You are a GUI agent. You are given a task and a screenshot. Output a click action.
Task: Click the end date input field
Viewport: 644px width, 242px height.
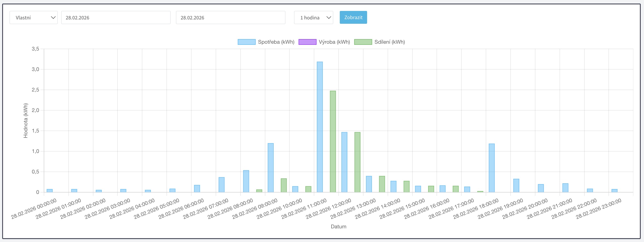230,17
